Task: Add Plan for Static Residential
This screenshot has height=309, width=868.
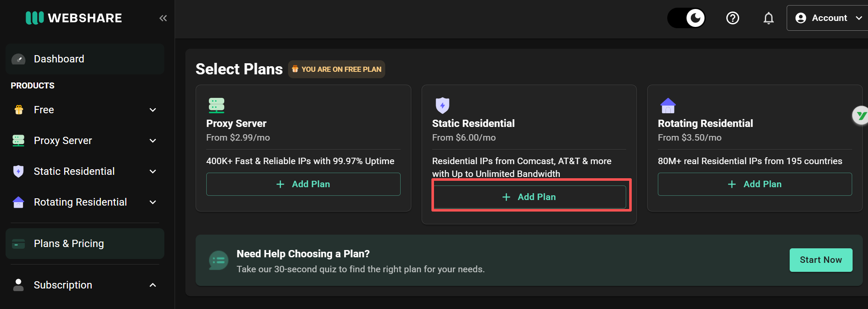Action: click(530, 197)
